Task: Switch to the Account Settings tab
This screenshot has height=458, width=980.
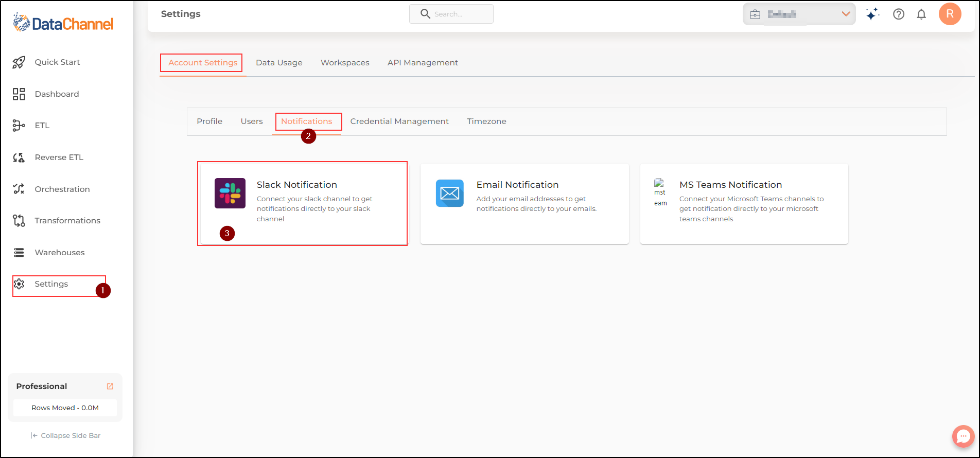Action: coord(203,63)
